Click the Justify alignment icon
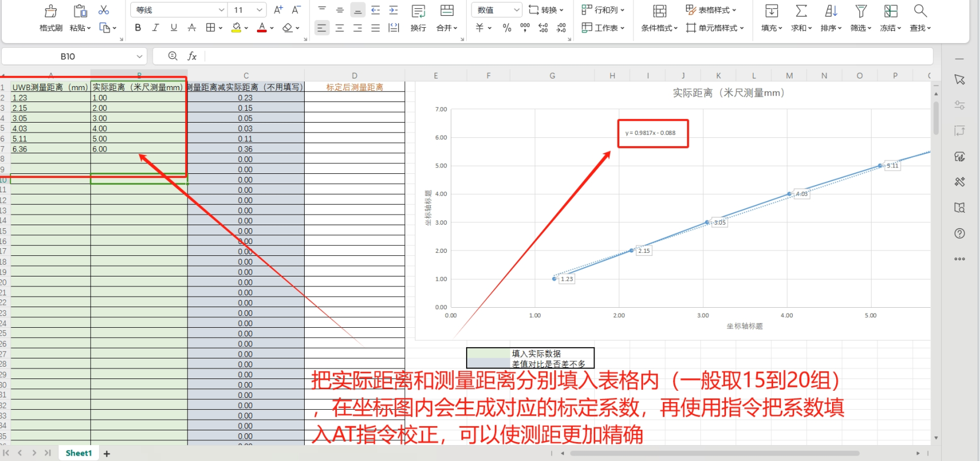The image size is (980, 461). click(375, 28)
